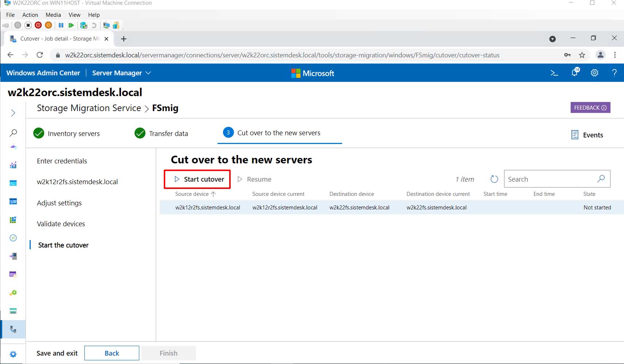Open the View menu

[x=74, y=15]
